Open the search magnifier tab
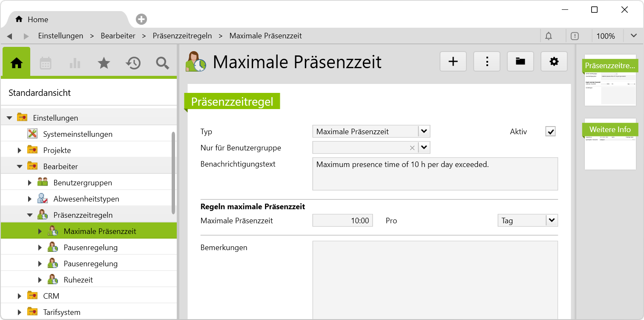Viewport: 644px width, 320px height. pos(162,63)
